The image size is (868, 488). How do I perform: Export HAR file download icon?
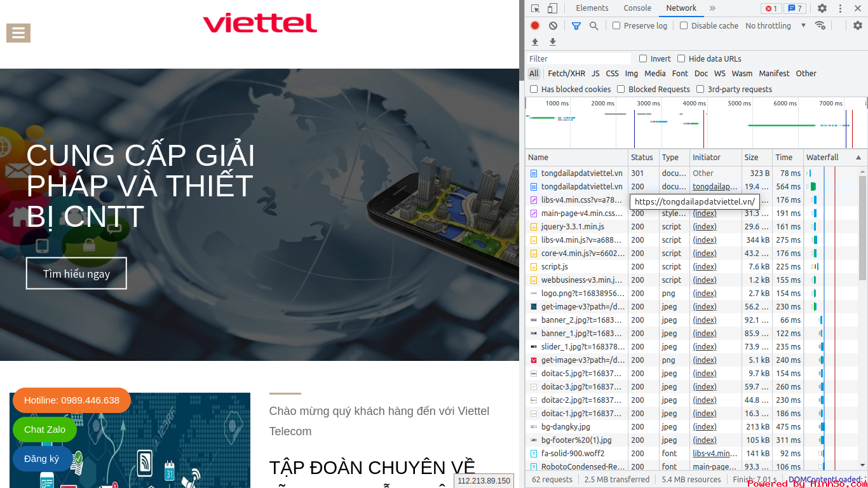coord(553,42)
